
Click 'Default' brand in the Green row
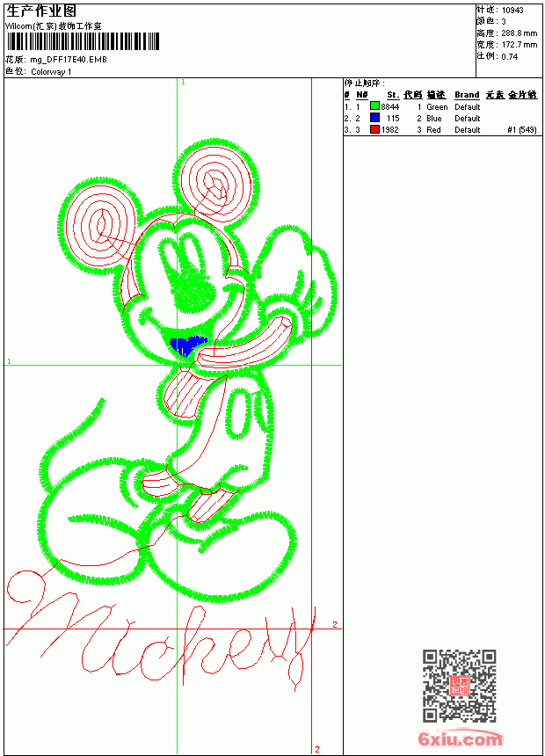click(468, 107)
